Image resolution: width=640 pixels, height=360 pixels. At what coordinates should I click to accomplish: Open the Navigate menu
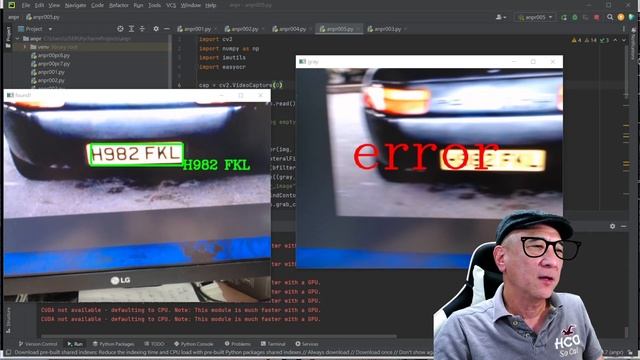76,5
